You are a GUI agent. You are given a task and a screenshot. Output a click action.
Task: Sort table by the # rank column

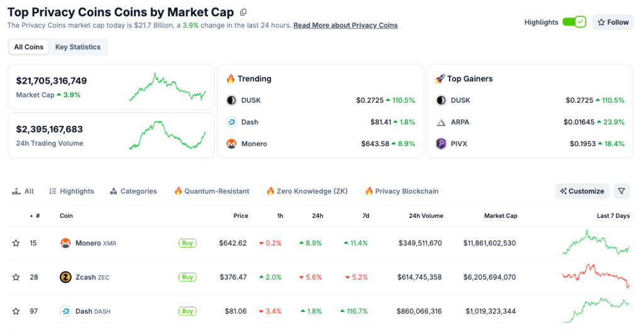[x=36, y=216]
